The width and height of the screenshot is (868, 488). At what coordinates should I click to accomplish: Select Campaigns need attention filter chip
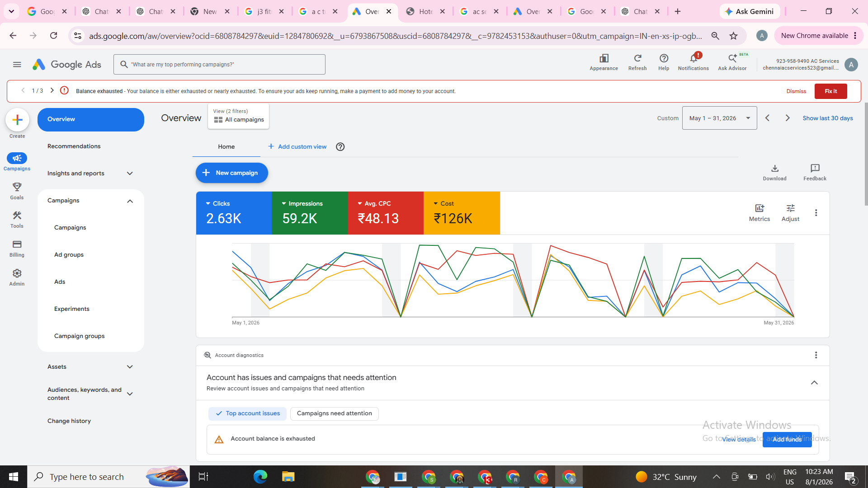pyautogui.click(x=334, y=413)
